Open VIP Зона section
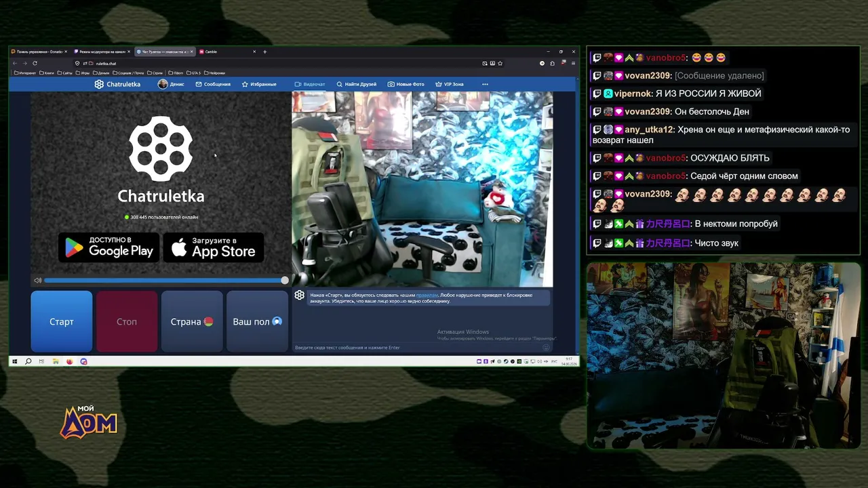 [x=450, y=84]
